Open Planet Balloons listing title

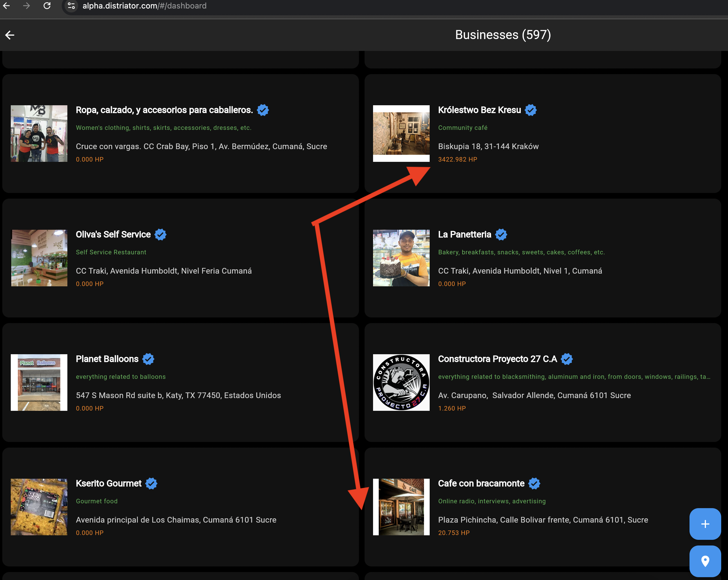click(x=107, y=359)
